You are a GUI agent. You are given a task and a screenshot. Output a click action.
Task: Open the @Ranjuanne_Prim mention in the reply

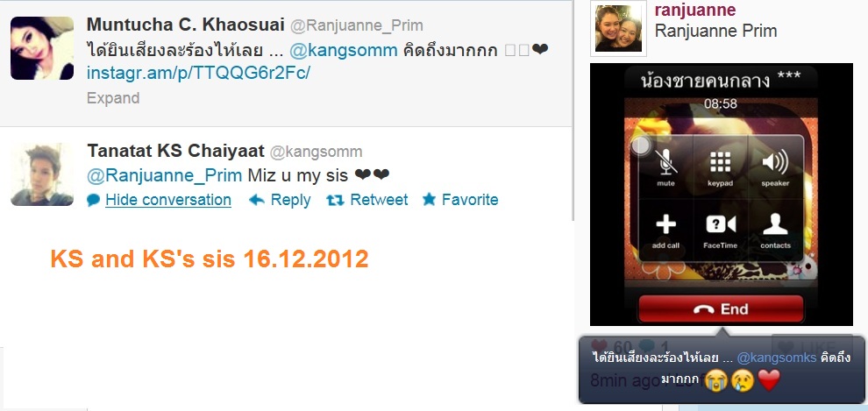tap(165, 175)
